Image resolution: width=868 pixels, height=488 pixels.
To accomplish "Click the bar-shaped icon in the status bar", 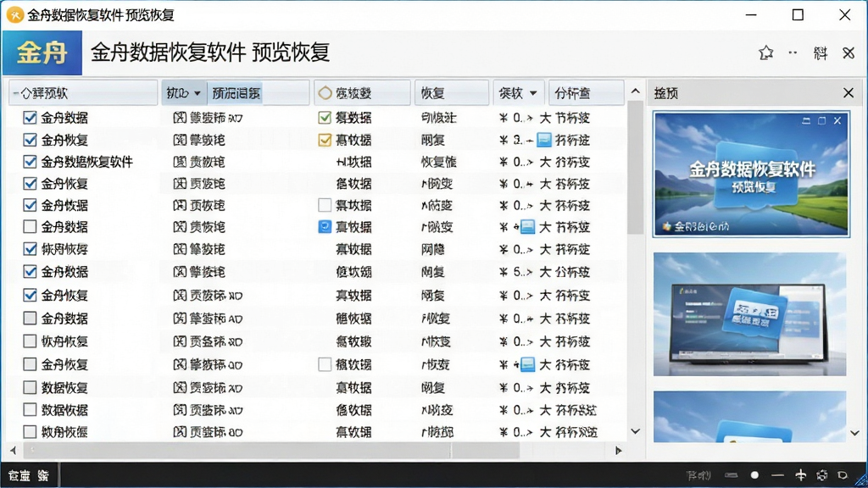I will [732, 475].
